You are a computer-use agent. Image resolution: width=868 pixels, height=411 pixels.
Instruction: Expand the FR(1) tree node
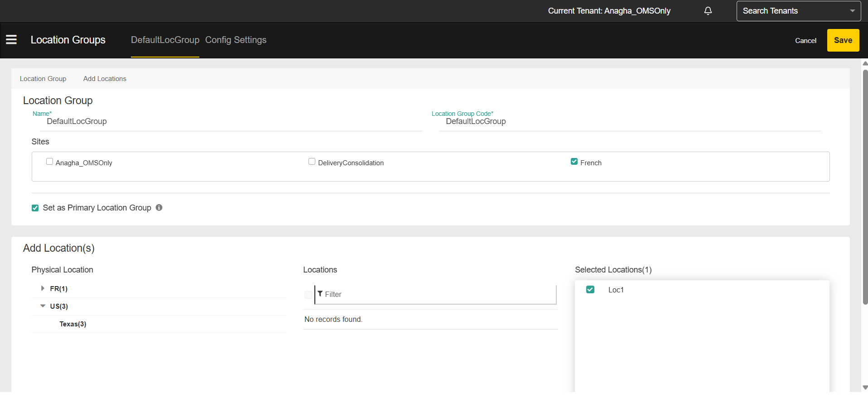(x=43, y=288)
